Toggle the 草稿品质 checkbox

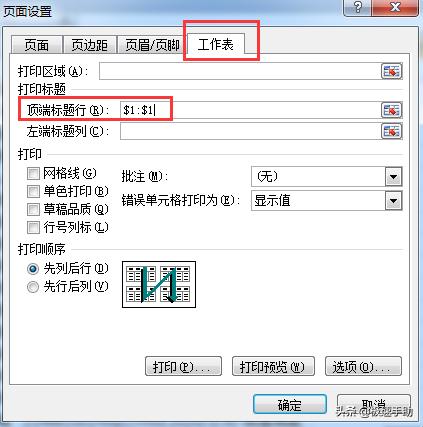click(x=33, y=209)
